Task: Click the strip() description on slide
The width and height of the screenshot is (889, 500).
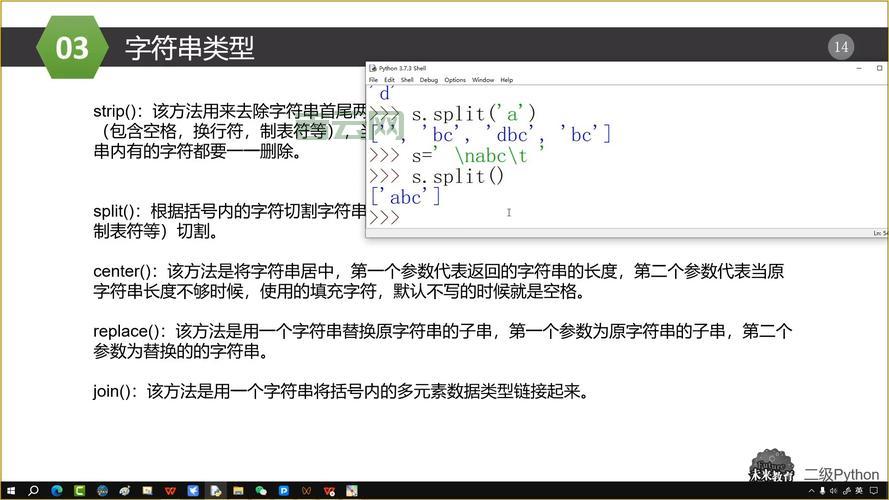Action: [230, 132]
